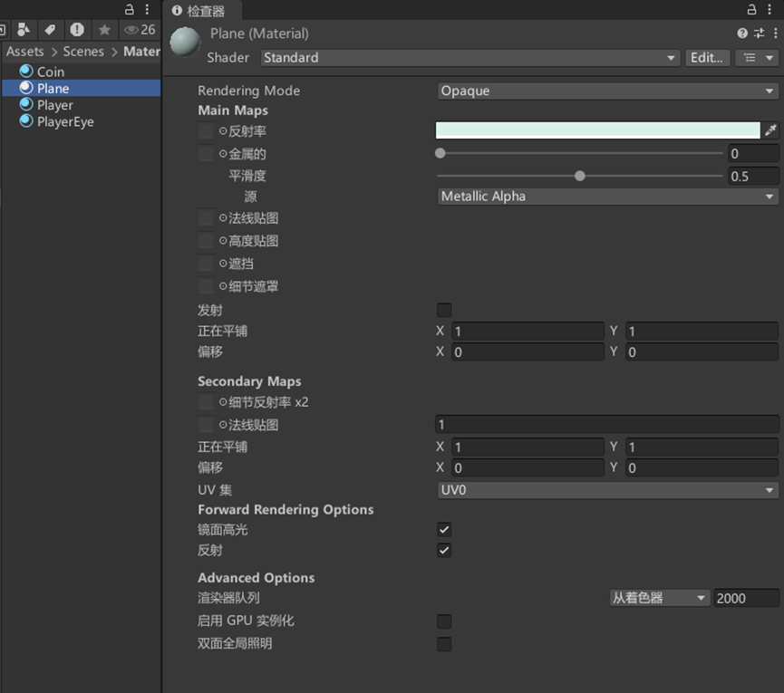Click the 平滑度 slider handle
This screenshot has height=693, width=784.
(579, 176)
